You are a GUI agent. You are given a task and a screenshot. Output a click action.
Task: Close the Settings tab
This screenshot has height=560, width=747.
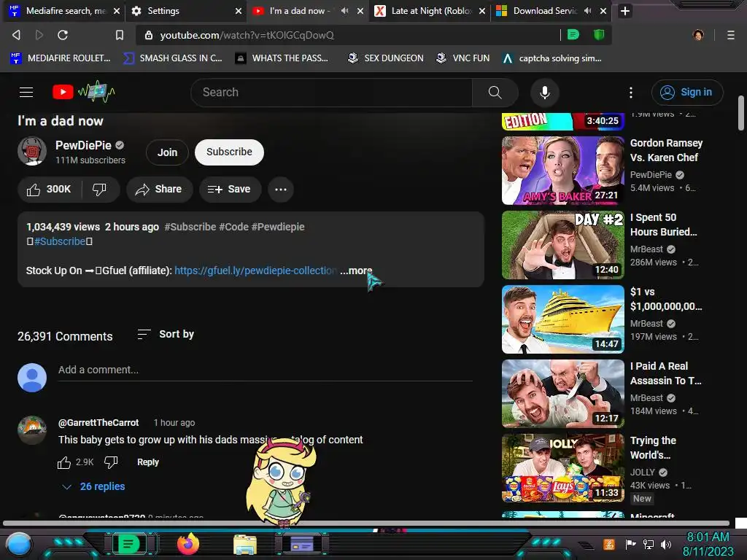tap(239, 11)
